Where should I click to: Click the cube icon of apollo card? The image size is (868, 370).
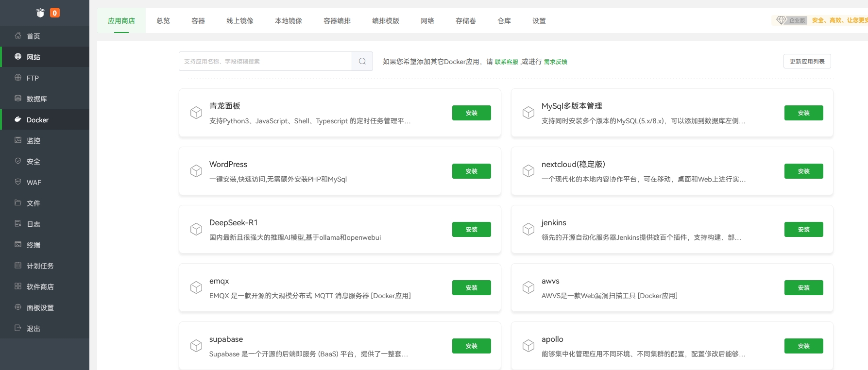point(528,346)
